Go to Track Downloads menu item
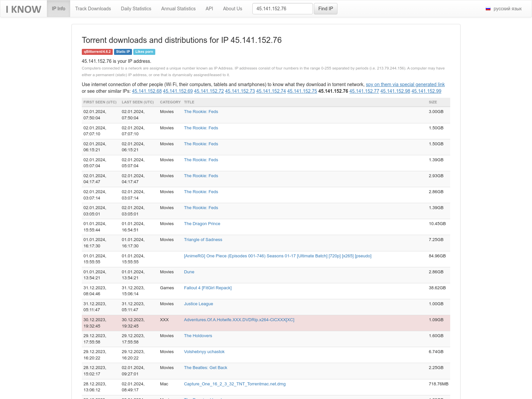532x399 pixels. pyautogui.click(x=93, y=9)
